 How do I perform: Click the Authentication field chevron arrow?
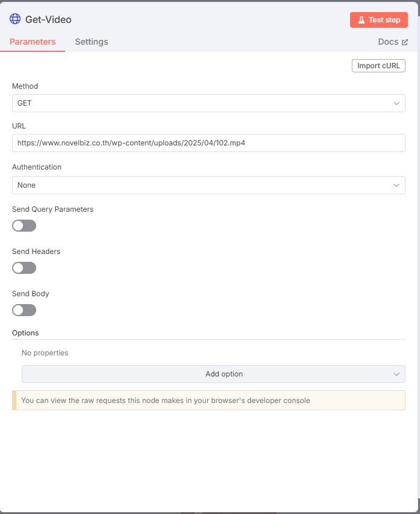396,185
